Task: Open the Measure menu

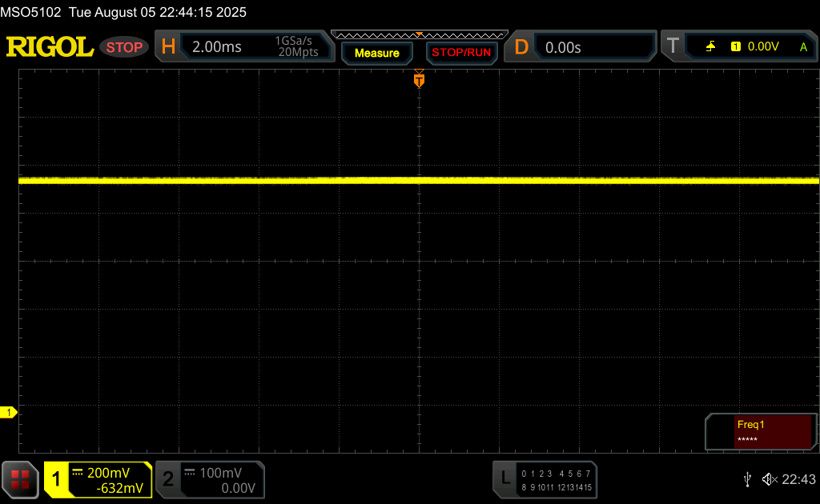Action: pyautogui.click(x=376, y=53)
